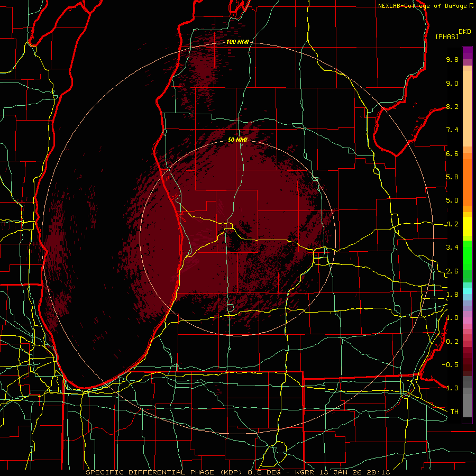Click the 6.6 value on the color scale
Image resolution: width=476 pixels, height=476 pixels.
pyautogui.click(x=452, y=153)
